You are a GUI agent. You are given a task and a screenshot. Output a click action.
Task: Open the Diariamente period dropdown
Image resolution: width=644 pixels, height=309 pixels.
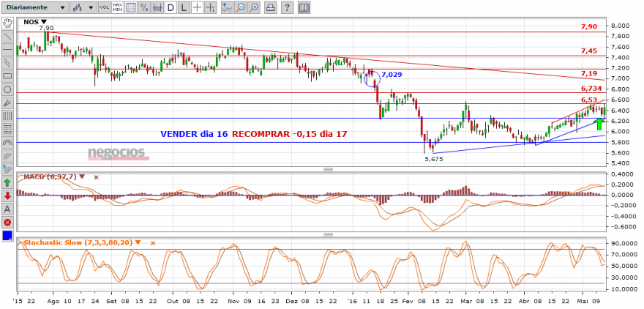click(34, 7)
